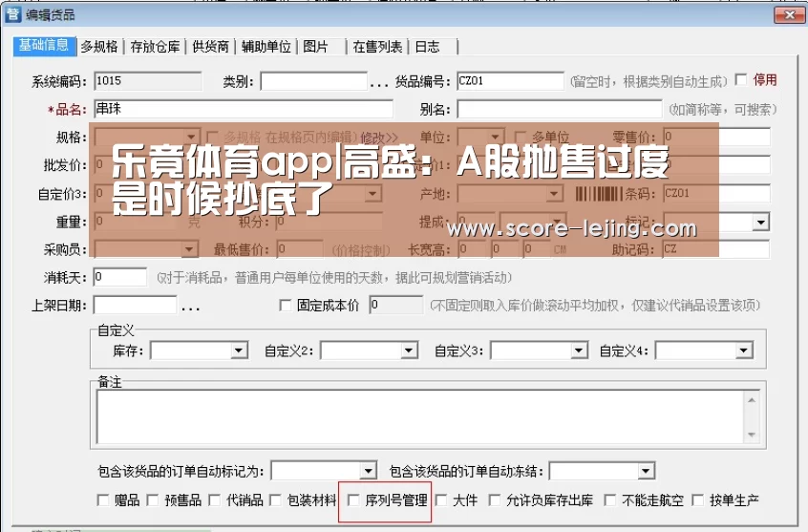Switch to the 供货商 tab
Screen dimensions: 808x532
tap(210, 47)
